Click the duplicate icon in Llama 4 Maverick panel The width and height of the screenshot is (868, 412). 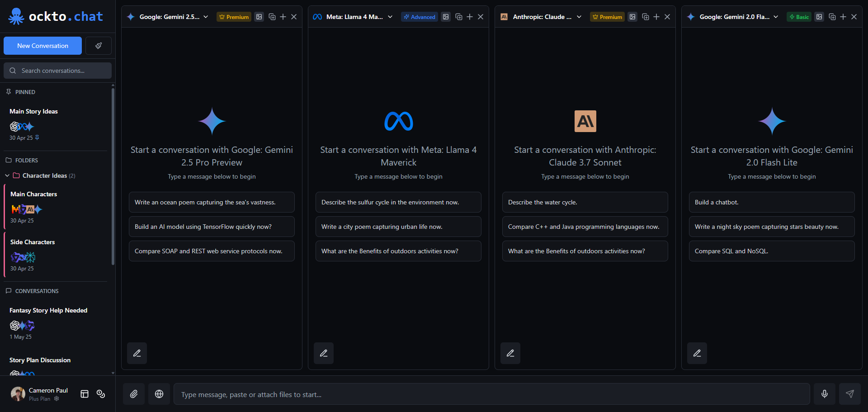click(x=459, y=17)
